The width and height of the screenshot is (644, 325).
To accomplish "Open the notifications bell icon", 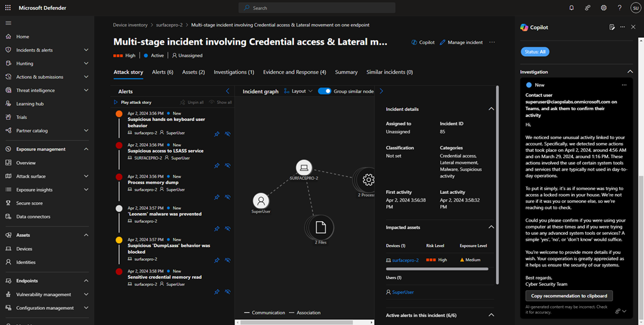I will 571,8.
